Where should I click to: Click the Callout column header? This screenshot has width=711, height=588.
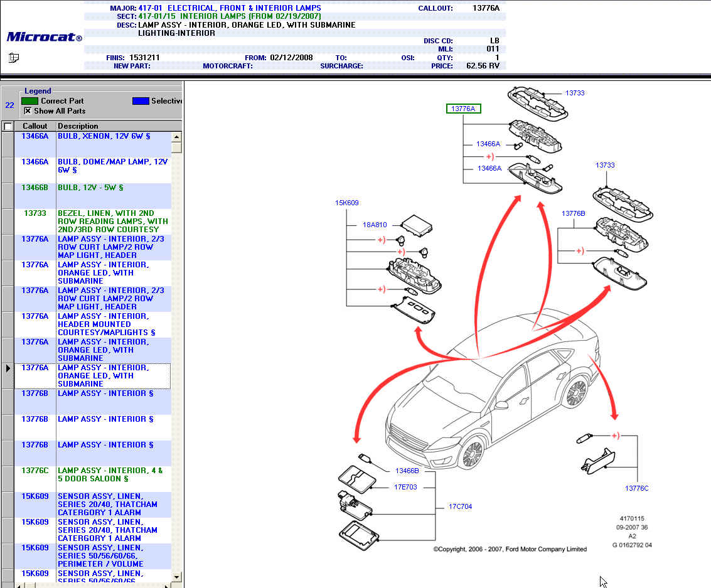coord(35,126)
